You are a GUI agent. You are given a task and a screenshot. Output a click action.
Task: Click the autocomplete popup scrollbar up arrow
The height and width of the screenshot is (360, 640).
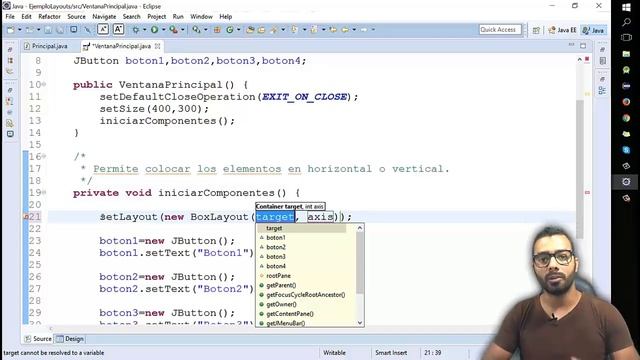tap(360, 228)
